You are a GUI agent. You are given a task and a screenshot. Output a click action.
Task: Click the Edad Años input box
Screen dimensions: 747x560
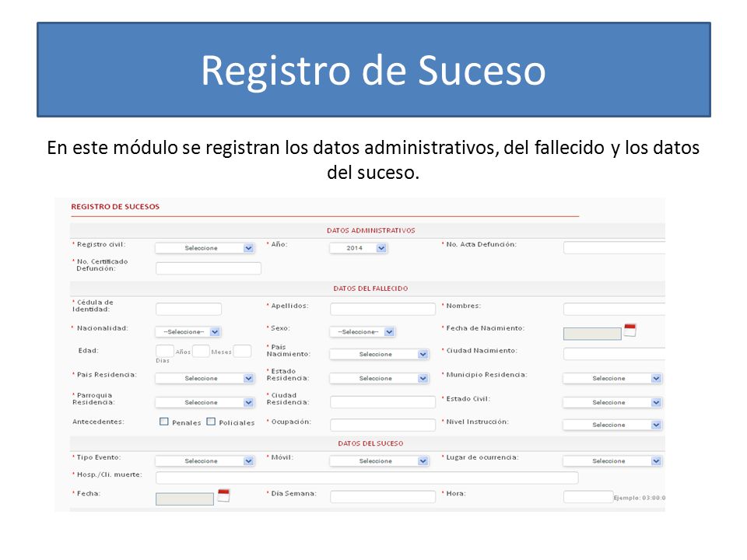[x=165, y=351]
